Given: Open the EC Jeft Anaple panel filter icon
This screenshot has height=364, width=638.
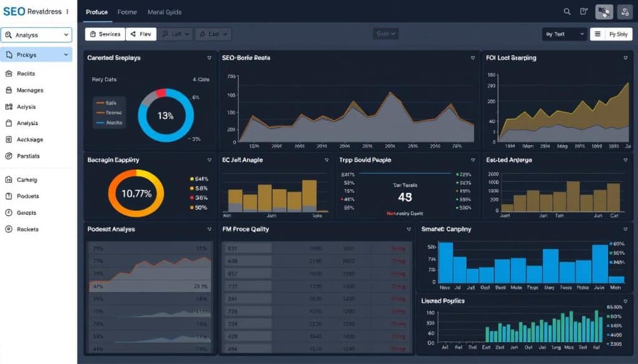Looking at the screenshot, I should pyautogui.click(x=326, y=160).
